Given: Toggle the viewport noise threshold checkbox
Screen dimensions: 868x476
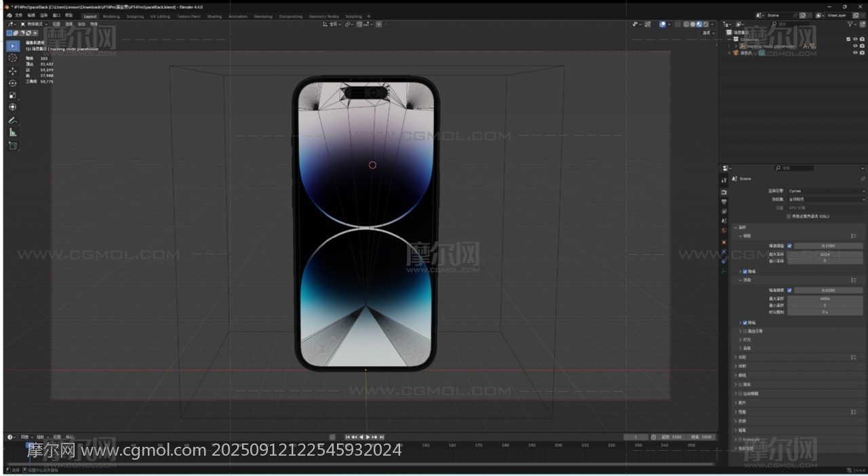Looking at the screenshot, I should (789, 245).
